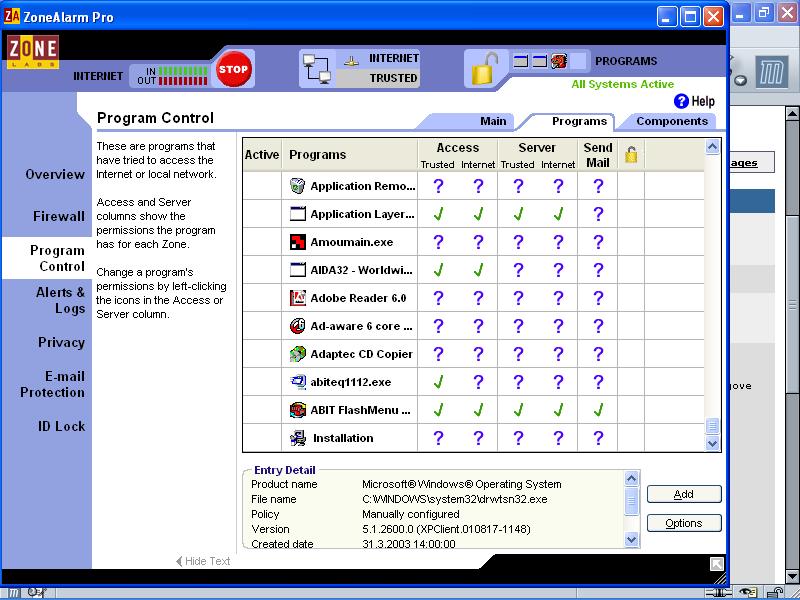The width and height of the screenshot is (800, 600).
Task: Open the Firewall section
Action: point(59,216)
